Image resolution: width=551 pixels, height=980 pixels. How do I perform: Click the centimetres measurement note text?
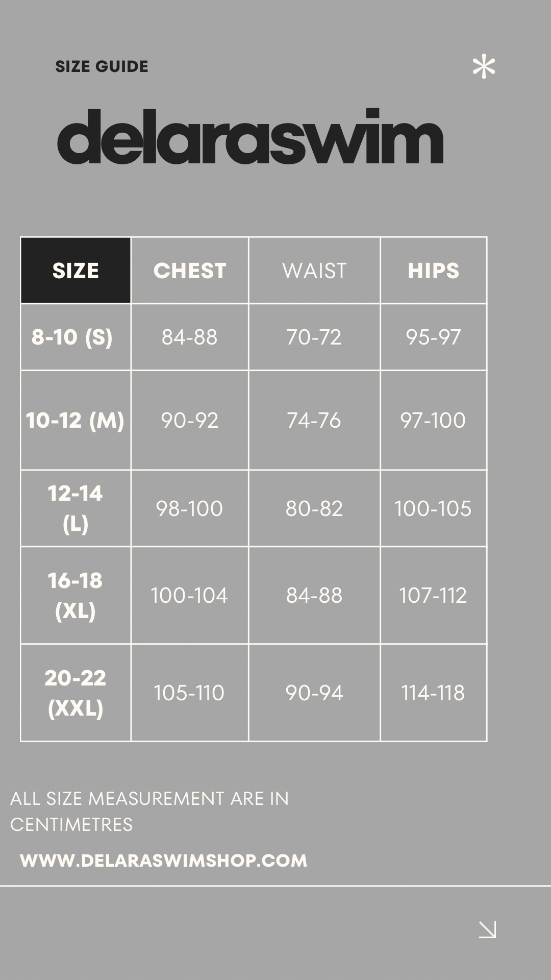149,811
